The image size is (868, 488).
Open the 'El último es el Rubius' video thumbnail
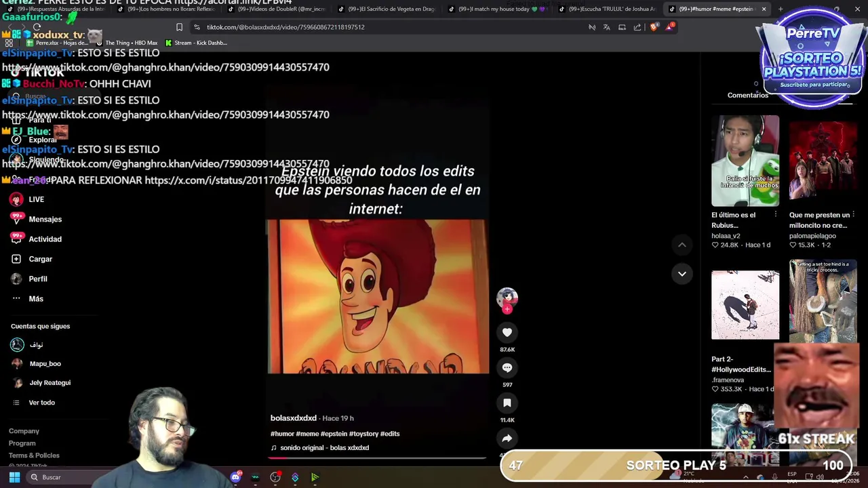pyautogui.click(x=745, y=161)
